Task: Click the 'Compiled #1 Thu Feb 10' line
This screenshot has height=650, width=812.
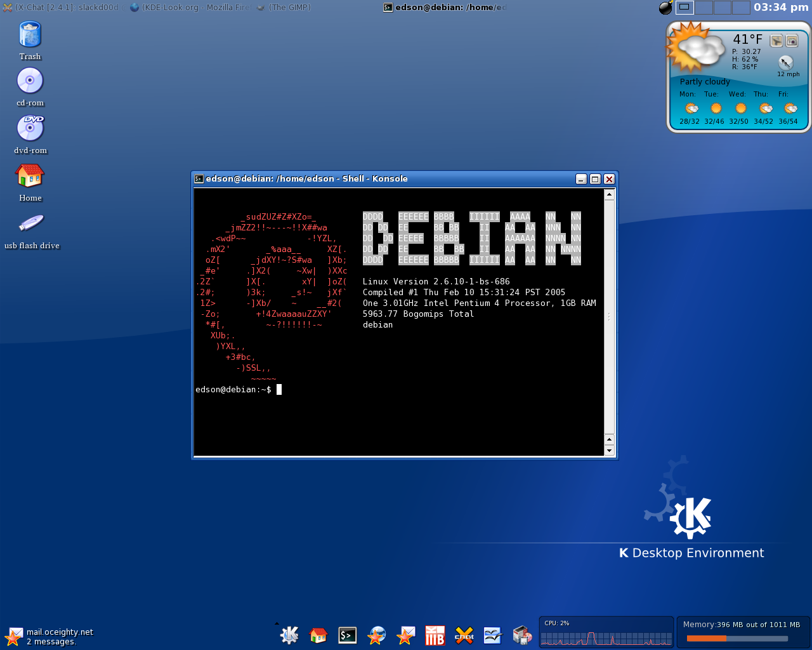Action: (464, 293)
